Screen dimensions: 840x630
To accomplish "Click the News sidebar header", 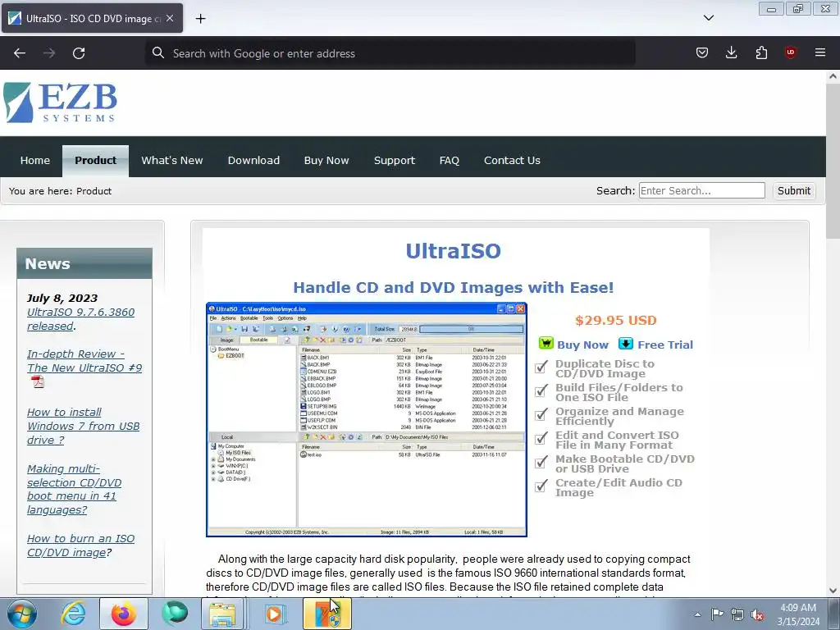I will click(84, 263).
